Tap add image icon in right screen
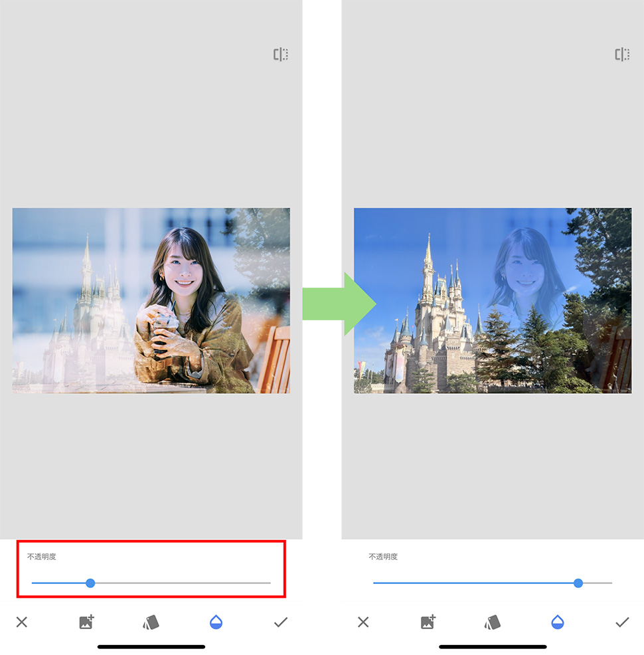This screenshot has width=644, height=655. [x=428, y=622]
